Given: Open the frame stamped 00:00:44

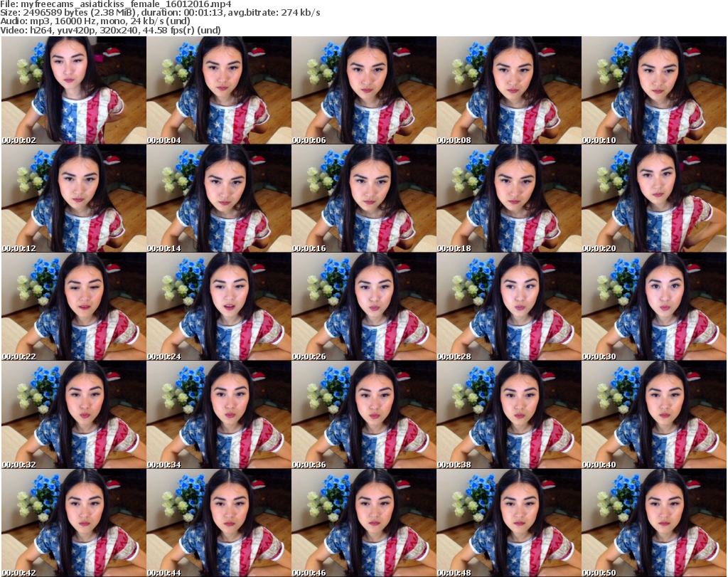Looking at the screenshot, I should 219,523.
